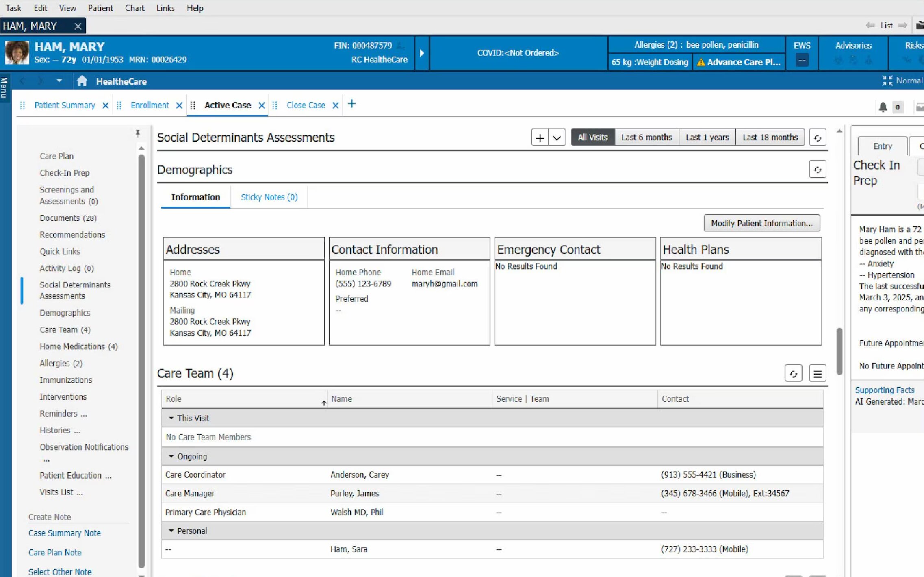
Task: Click the notification bell icon
Action: pos(883,107)
